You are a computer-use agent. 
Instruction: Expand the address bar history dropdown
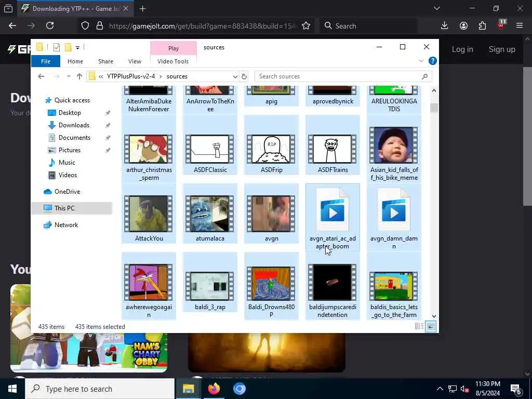pyautogui.click(x=235, y=76)
